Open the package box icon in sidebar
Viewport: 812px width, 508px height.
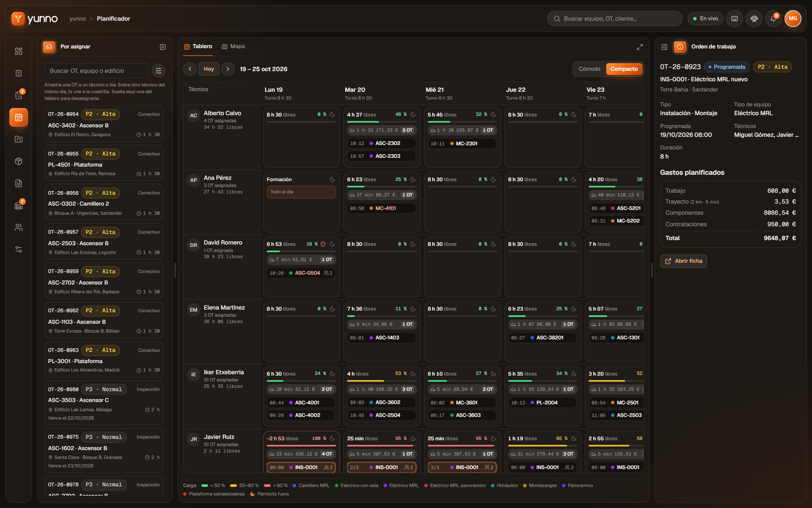tap(19, 161)
